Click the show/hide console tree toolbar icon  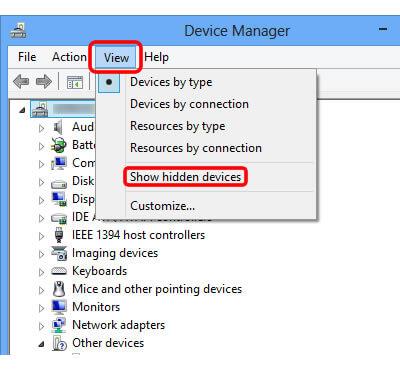click(75, 82)
